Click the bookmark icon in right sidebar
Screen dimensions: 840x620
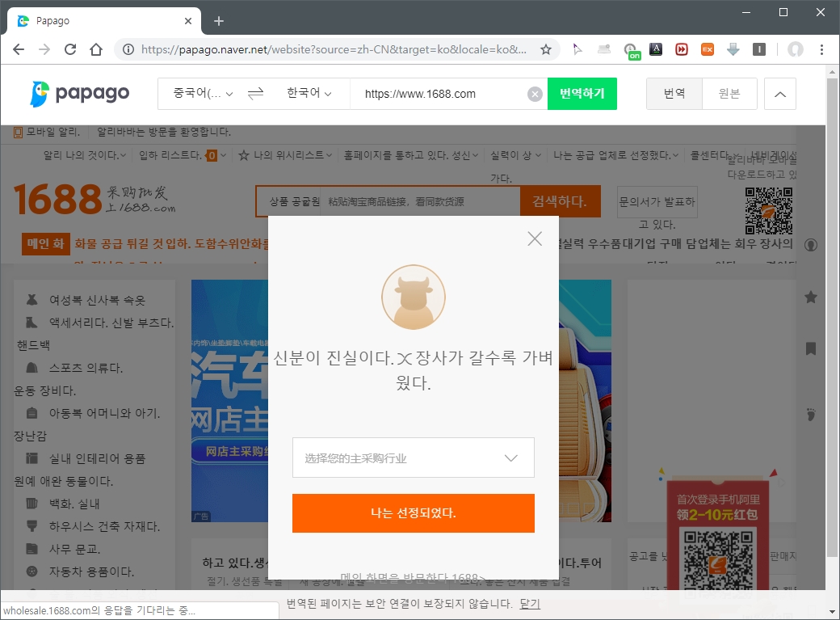coord(811,348)
